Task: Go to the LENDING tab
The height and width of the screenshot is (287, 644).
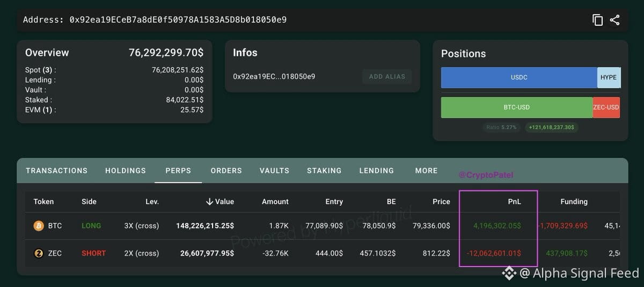Action: tap(376, 170)
